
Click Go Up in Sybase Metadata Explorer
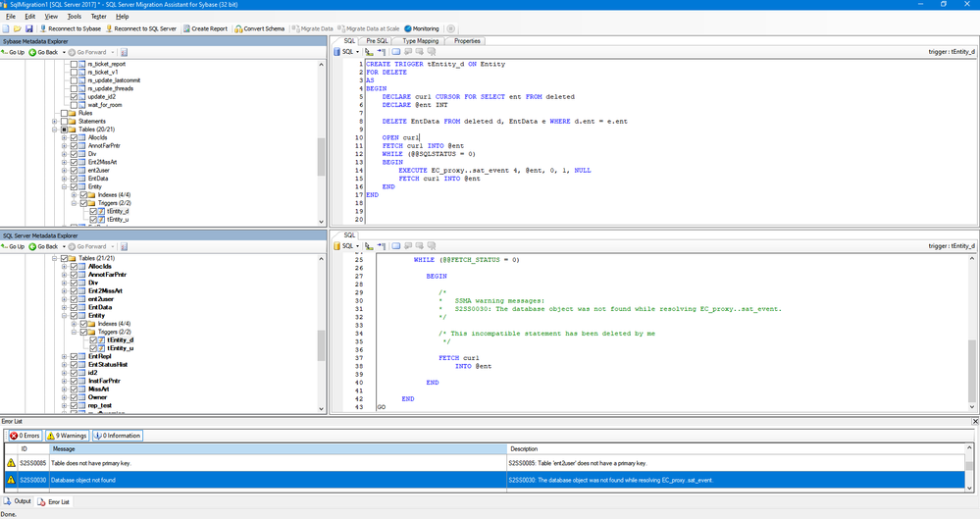click(x=14, y=52)
